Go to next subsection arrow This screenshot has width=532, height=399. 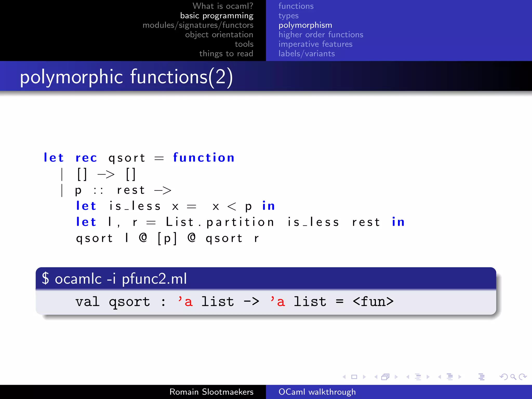click(428, 377)
